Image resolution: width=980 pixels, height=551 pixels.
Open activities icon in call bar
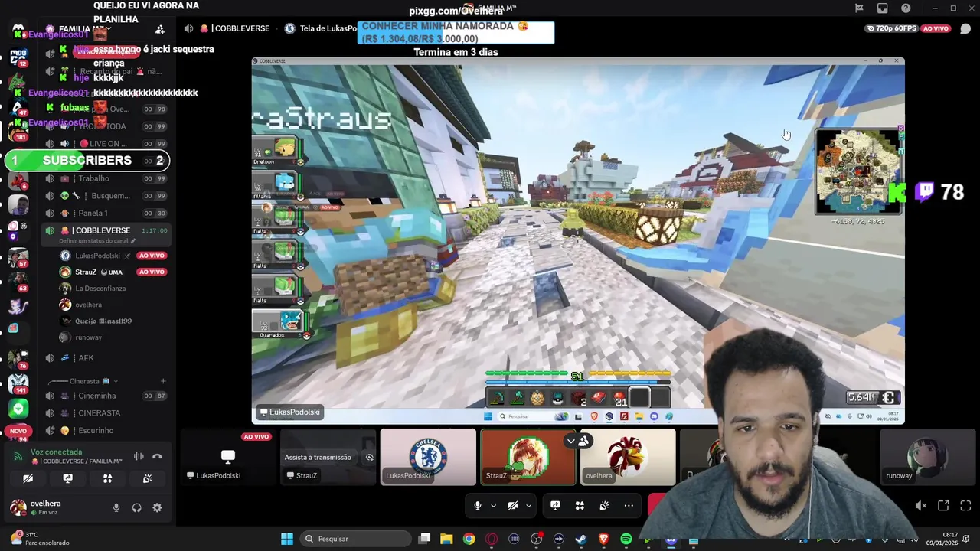pos(580,506)
